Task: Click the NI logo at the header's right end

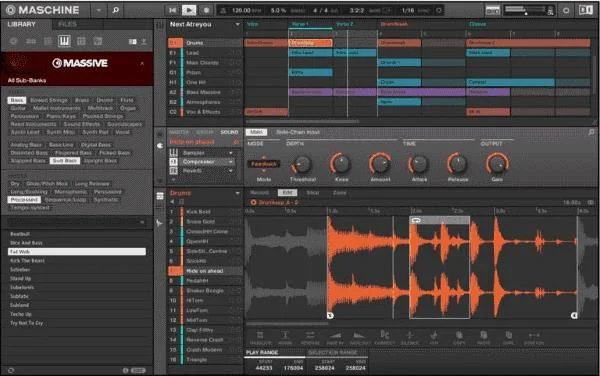Action: [585, 10]
